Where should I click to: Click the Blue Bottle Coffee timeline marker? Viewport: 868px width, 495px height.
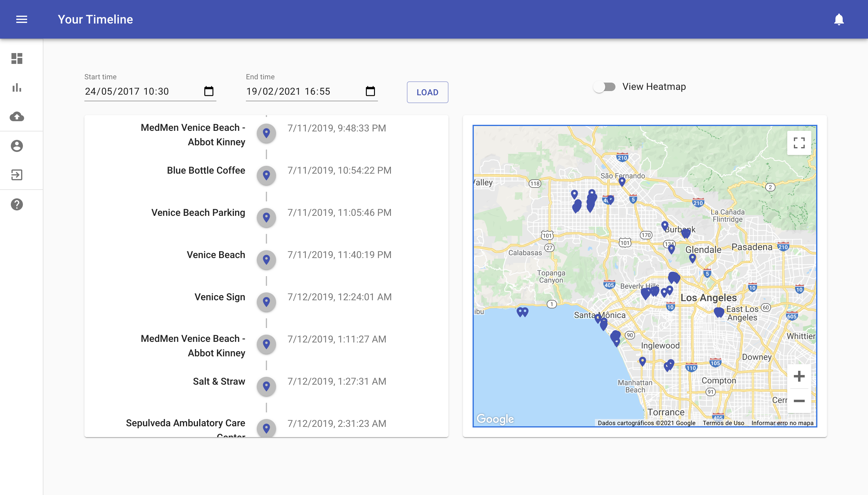[266, 175]
